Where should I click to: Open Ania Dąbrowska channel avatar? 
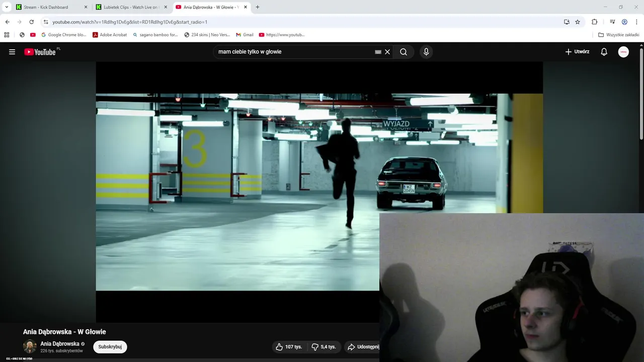[30, 347]
